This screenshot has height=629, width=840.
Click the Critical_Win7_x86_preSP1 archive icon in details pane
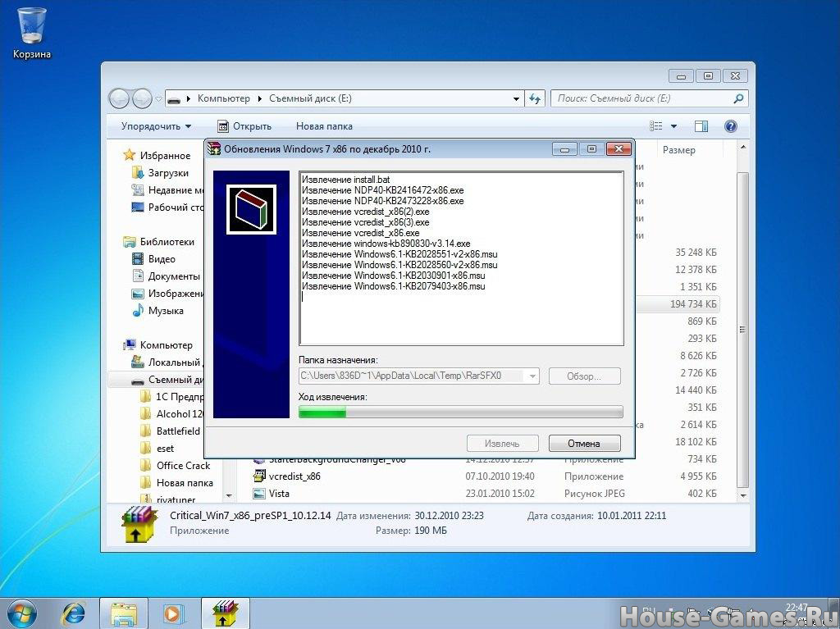click(139, 524)
